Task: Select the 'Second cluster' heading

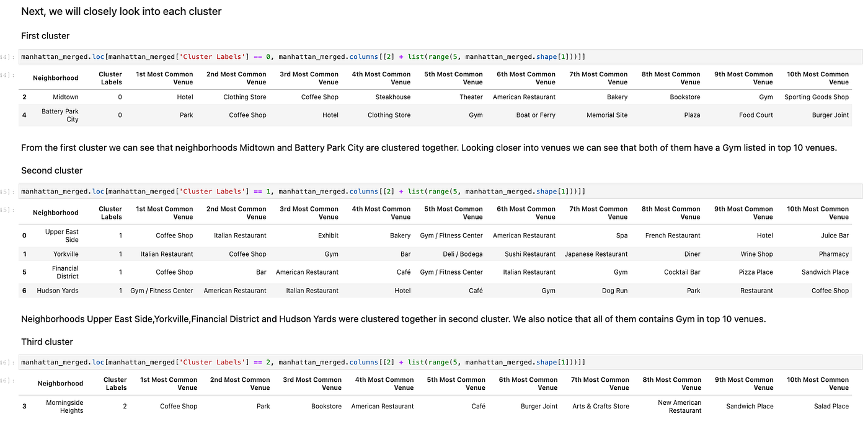Action: pos(51,170)
